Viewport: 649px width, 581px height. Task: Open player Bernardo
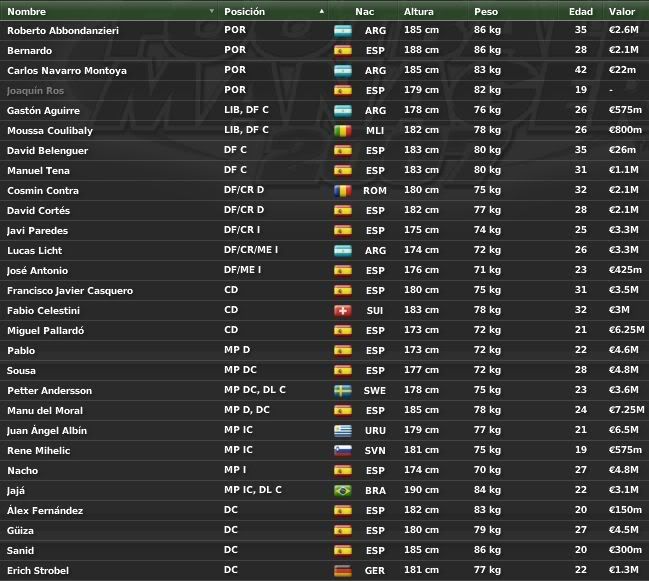[29, 50]
